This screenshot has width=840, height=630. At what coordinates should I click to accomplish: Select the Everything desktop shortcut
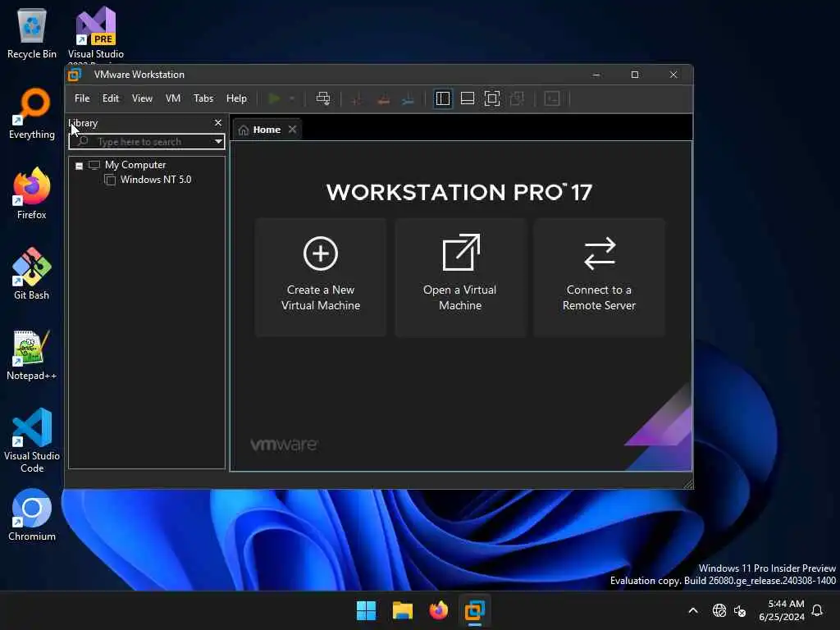click(x=32, y=113)
